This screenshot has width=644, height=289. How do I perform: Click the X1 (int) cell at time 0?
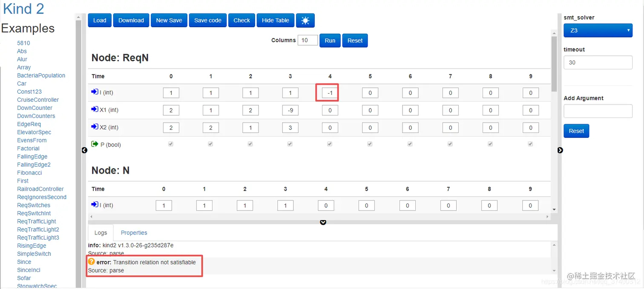171,110
